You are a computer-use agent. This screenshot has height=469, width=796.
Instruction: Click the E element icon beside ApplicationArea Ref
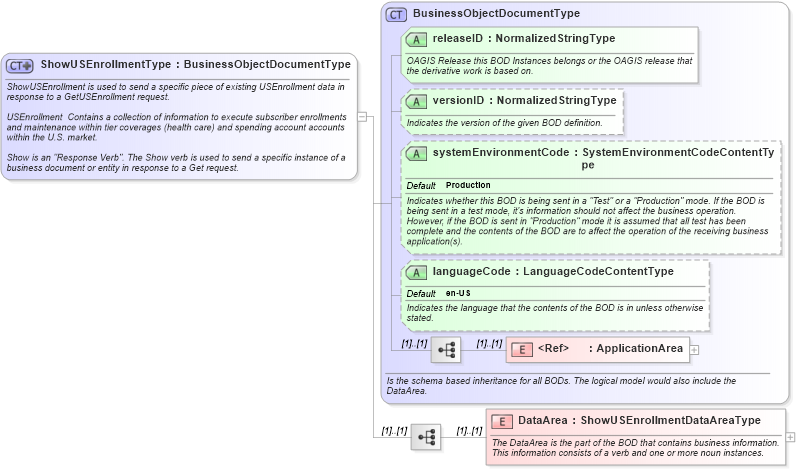tap(521, 350)
